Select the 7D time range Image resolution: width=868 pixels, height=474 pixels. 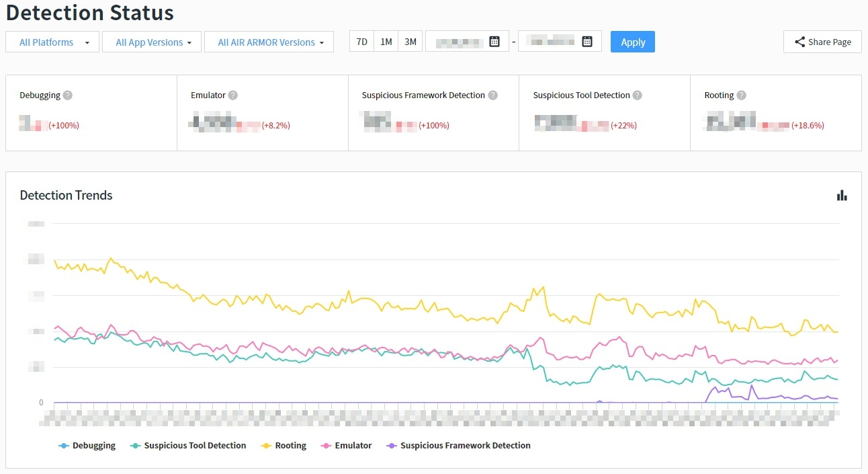click(x=361, y=42)
